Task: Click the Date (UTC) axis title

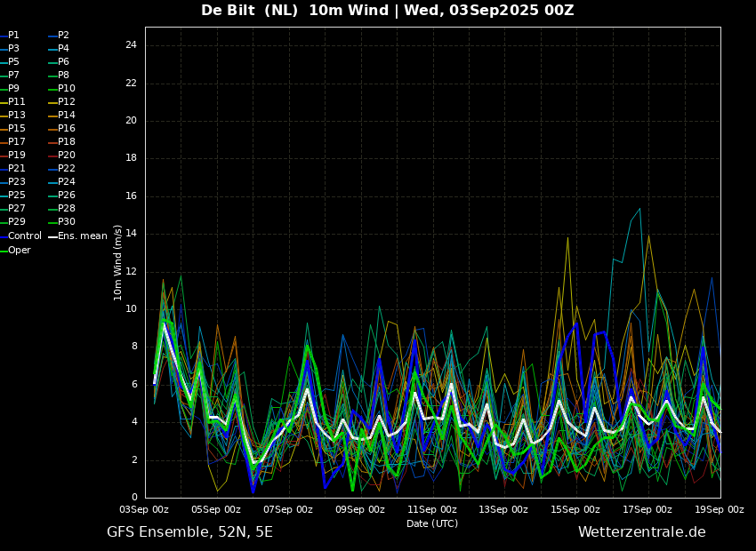Action: tap(432, 523)
